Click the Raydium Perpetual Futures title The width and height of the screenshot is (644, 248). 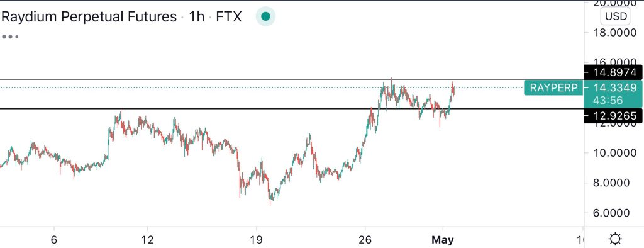coord(89,17)
